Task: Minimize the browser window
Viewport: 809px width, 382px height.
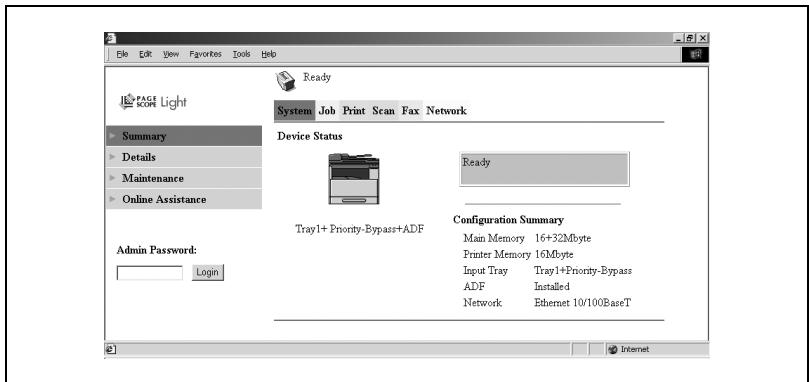Action: click(679, 38)
